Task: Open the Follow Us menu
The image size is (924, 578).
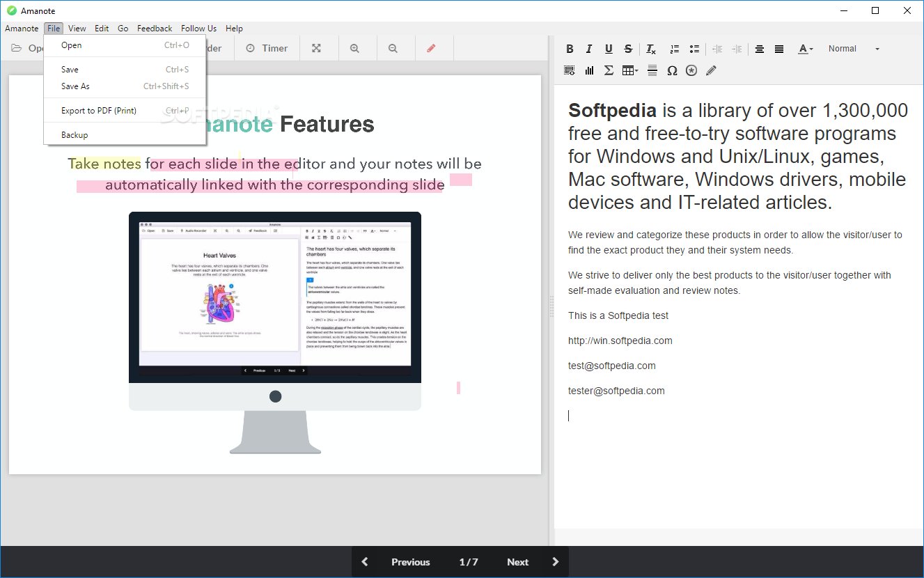Action: (198, 29)
